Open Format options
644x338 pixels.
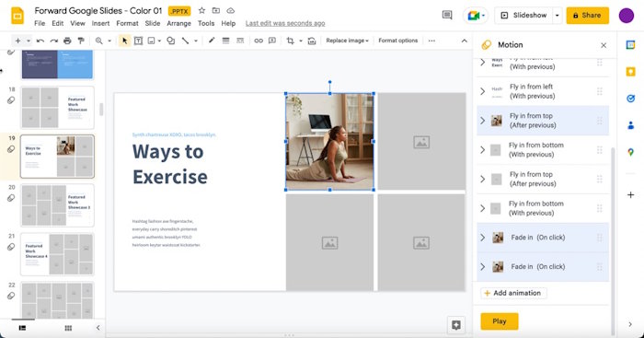point(398,41)
